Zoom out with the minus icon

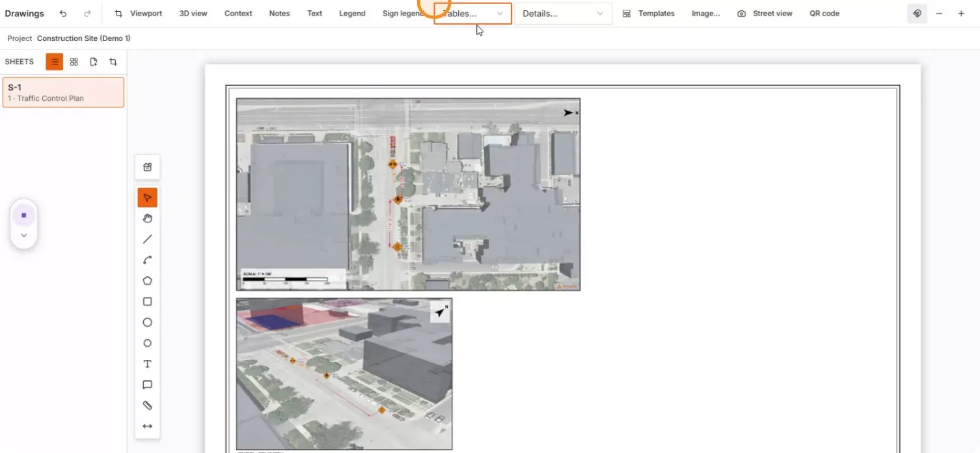(939, 14)
